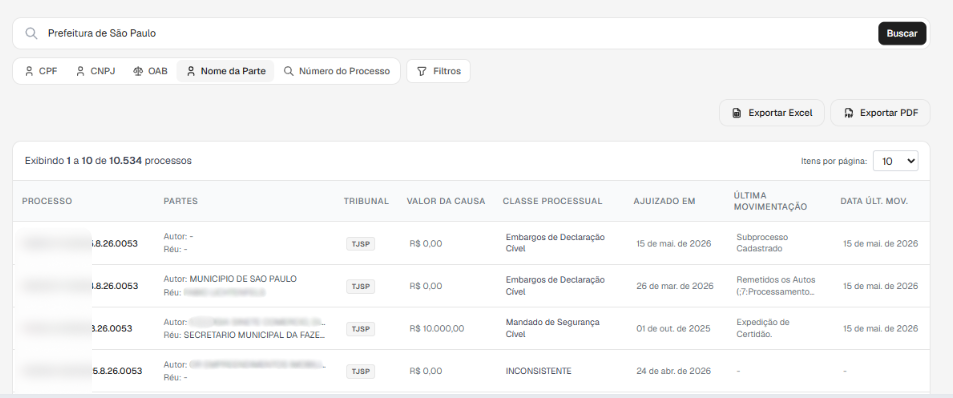The width and height of the screenshot is (953, 398).
Task: Click the scales icon beside OAB
Action: pyautogui.click(x=138, y=71)
